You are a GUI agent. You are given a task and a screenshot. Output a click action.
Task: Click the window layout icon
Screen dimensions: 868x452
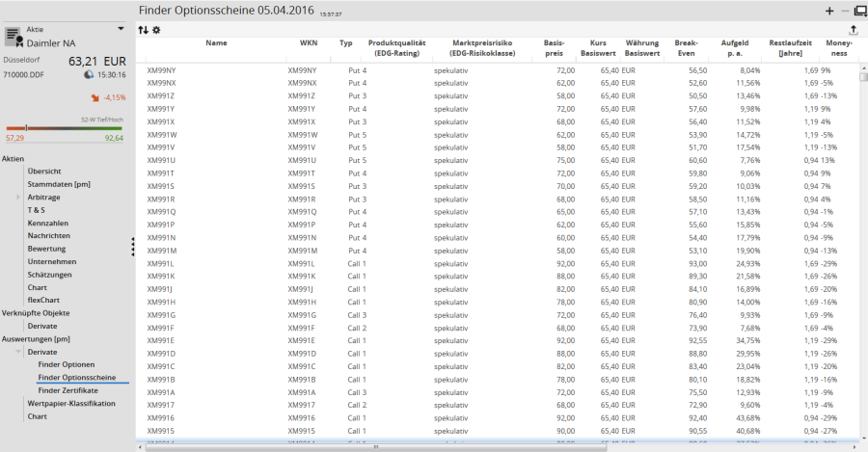(854, 11)
